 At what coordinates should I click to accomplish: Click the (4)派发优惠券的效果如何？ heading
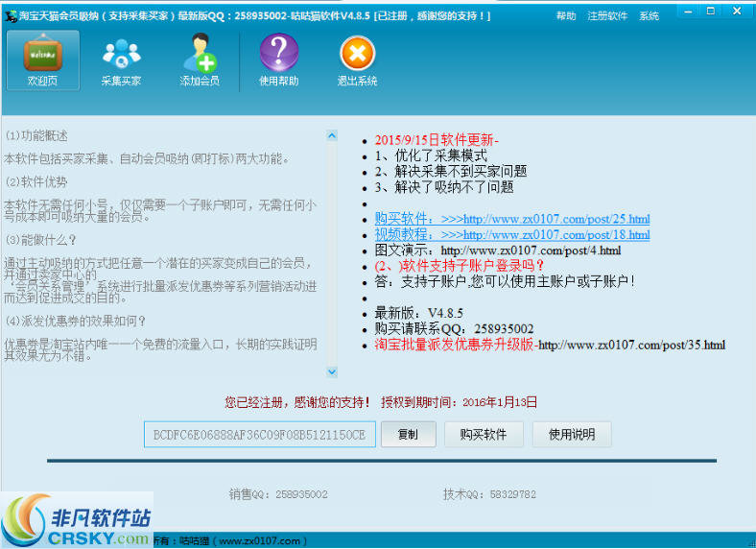[x=75, y=321]
